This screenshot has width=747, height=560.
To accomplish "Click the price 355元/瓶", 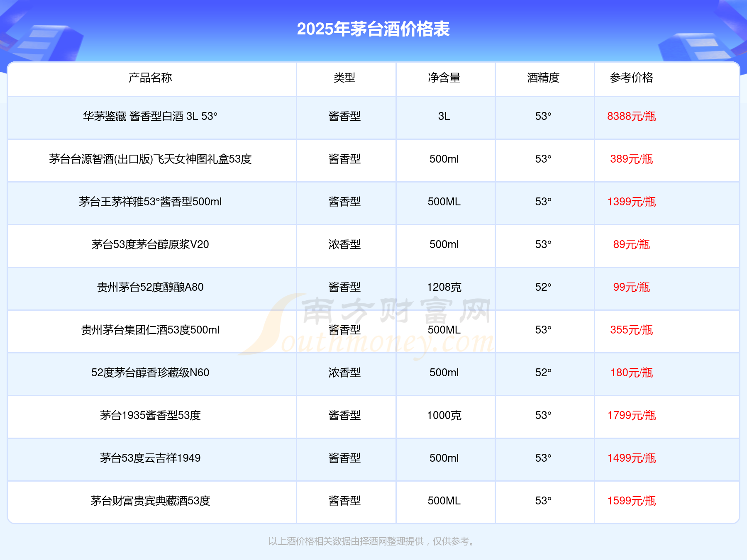I will [632, 330].
